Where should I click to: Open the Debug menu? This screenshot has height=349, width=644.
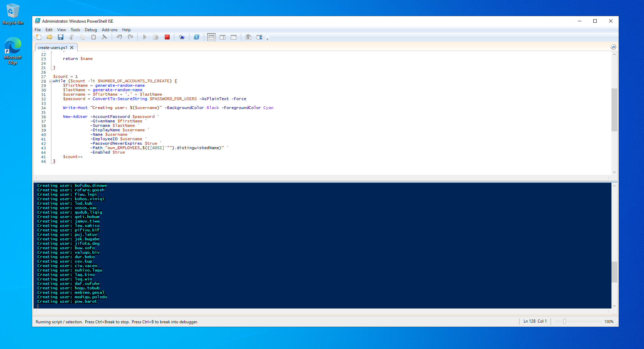pos(91,30)
